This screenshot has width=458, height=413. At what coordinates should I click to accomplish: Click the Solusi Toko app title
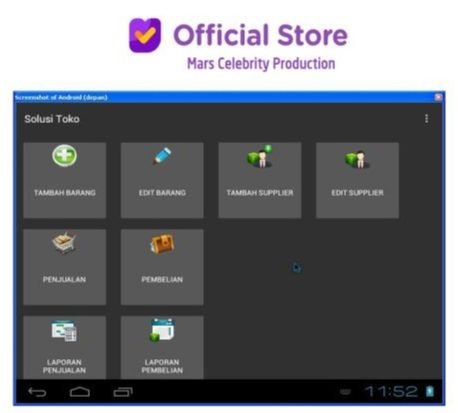pos(52,119)
